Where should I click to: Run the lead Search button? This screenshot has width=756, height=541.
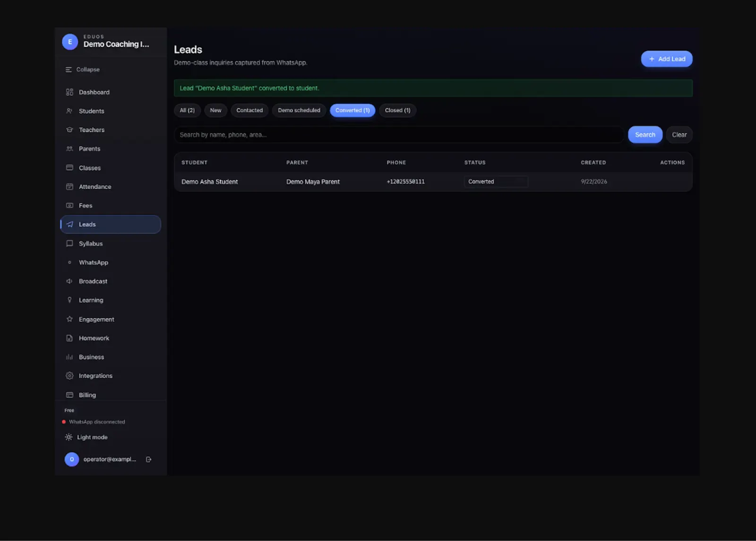tap(645, 135)
